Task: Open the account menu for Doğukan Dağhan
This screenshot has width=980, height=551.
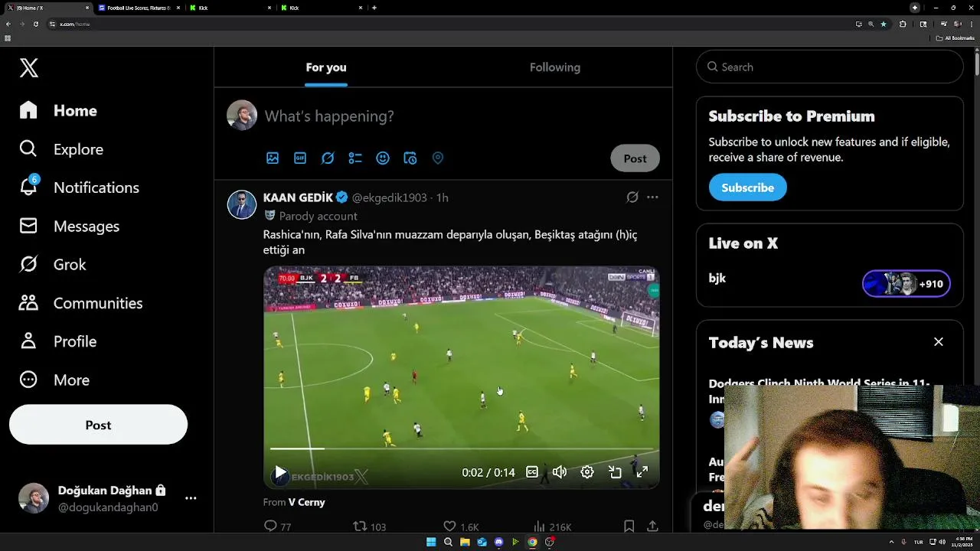Action: (x=107, y=498)
